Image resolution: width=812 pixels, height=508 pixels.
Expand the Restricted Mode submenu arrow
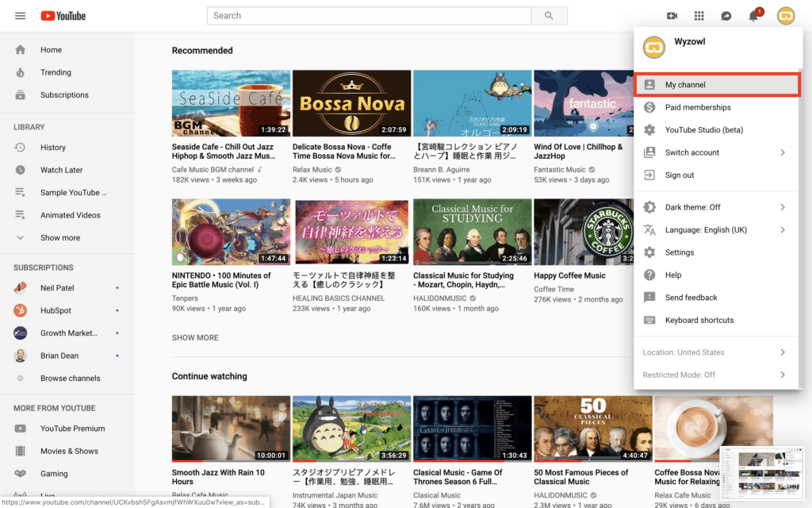(783, 375)
